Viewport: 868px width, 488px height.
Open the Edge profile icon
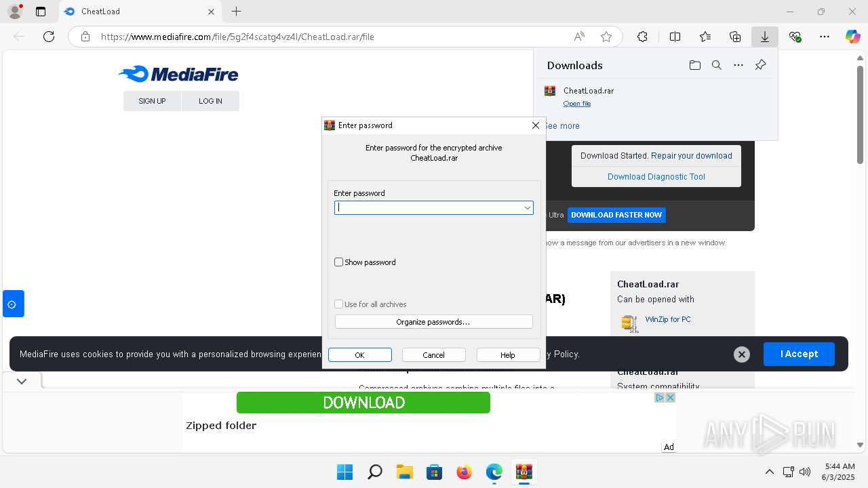pyautogui.click(x=14, y=12)
